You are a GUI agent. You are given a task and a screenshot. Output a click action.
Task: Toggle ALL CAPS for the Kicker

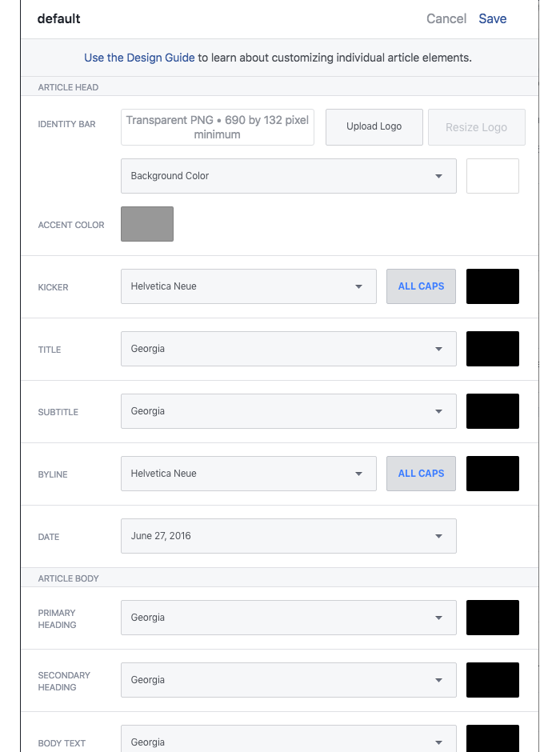421,286
